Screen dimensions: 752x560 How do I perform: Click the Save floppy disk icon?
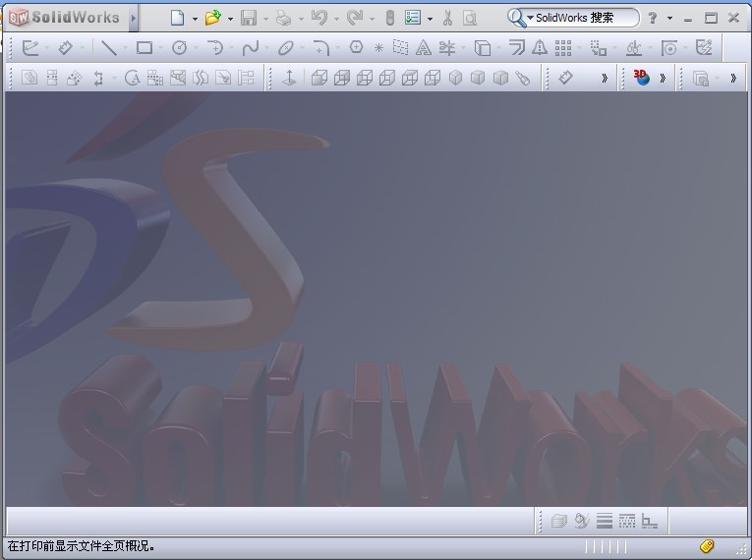249,19
